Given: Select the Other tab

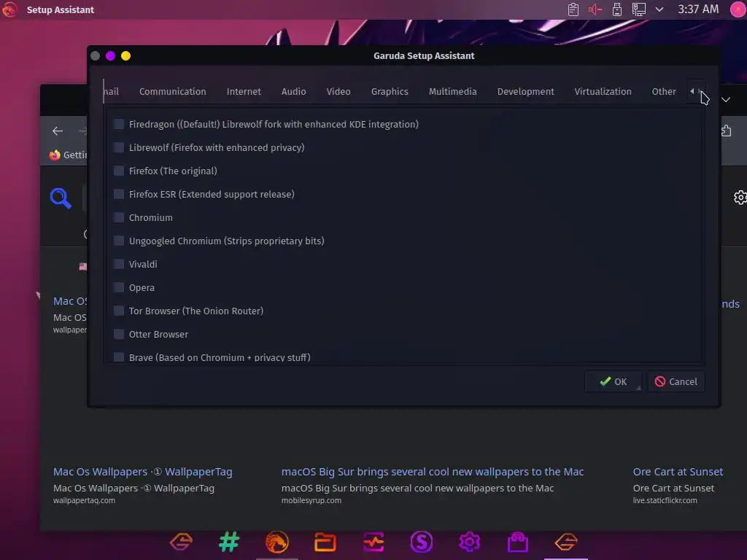Looking at the screenshot, I should (664, 91).
